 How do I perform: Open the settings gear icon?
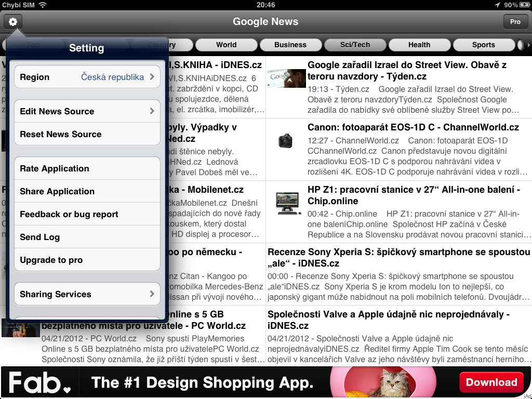[13, 22]
